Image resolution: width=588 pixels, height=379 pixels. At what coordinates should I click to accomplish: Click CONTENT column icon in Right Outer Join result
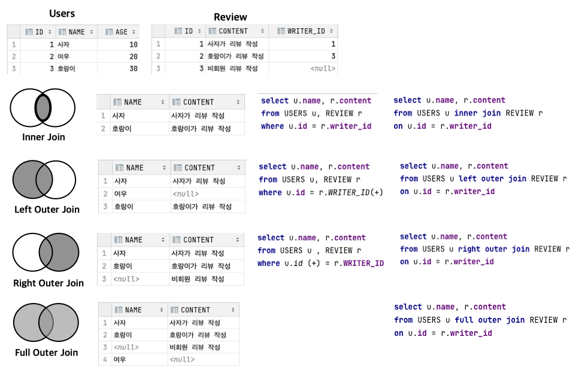click(176, 239)
